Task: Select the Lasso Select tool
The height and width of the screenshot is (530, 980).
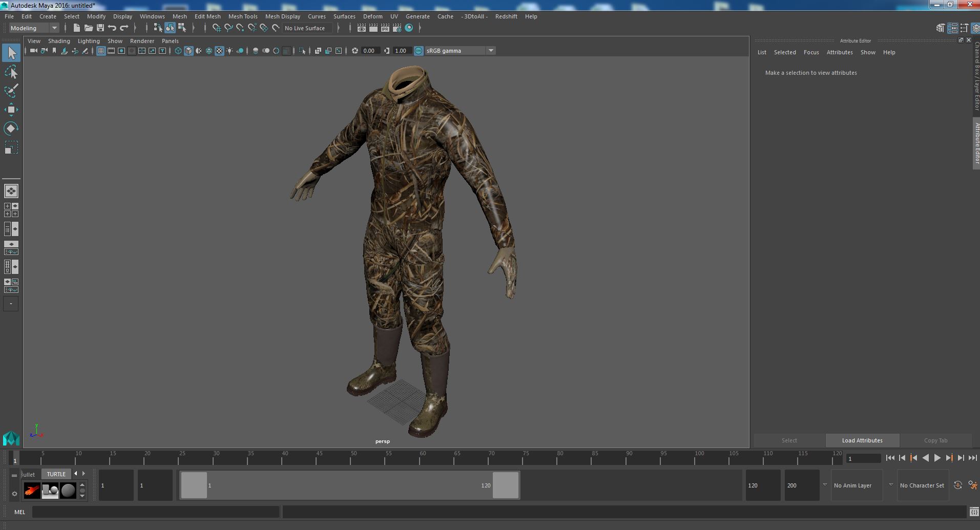Action: click(x=11, y=72)
